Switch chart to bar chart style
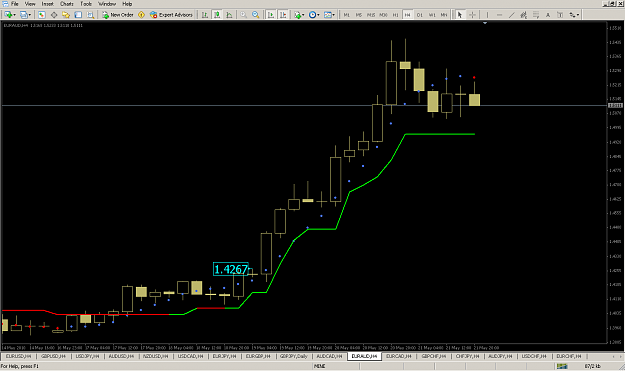This screenshot has height=371, width=625. [x=204, y=15]
